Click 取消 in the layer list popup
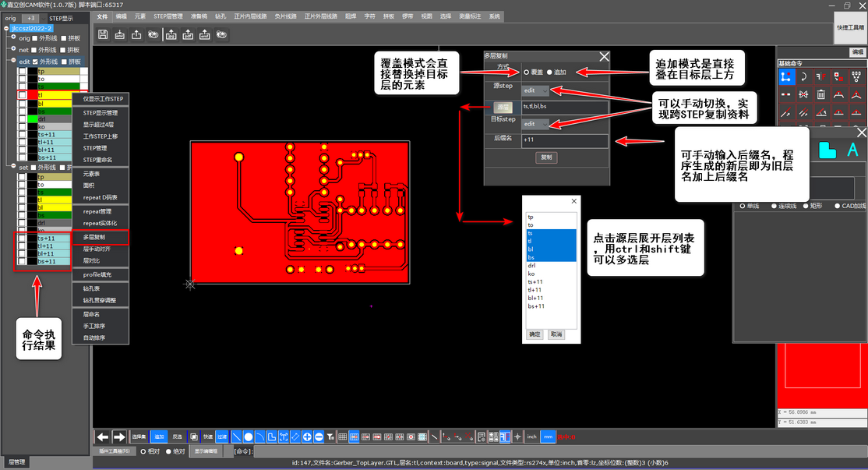This screenshot has height=470, width=868. click(x=556, y=334)
